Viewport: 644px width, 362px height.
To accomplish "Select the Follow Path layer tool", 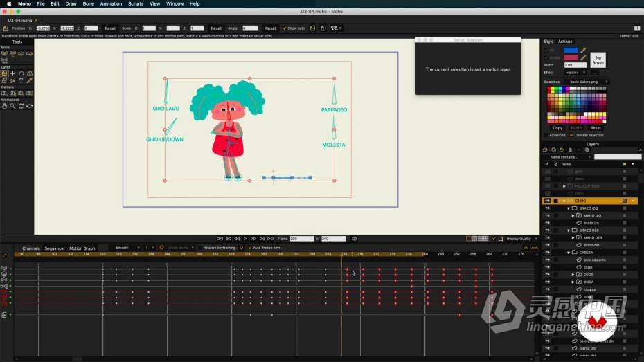I will coord(21,73).
